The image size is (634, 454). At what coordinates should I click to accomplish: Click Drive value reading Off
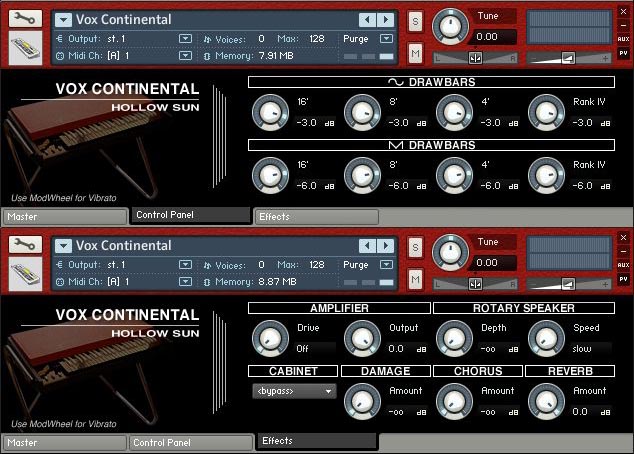[302, 348]
